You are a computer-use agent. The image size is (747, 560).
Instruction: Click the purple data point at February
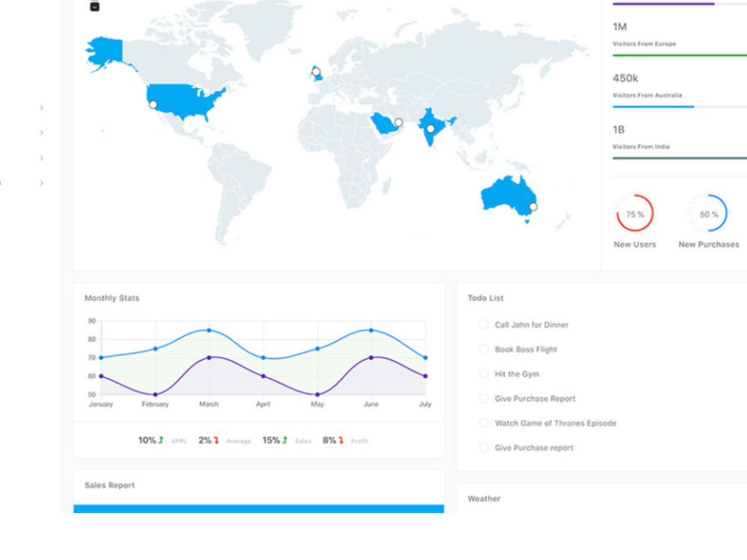pyautogui.click(x=155, y=394)
